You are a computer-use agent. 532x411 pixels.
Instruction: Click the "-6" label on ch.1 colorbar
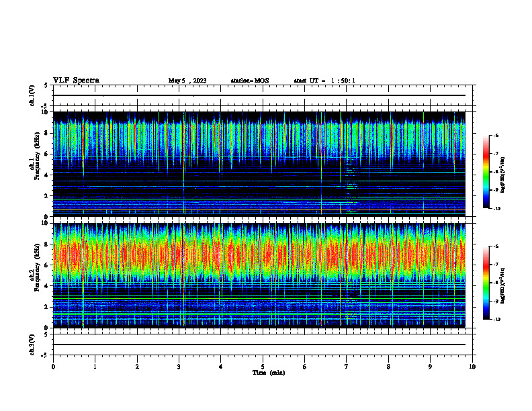click(496, 135)
